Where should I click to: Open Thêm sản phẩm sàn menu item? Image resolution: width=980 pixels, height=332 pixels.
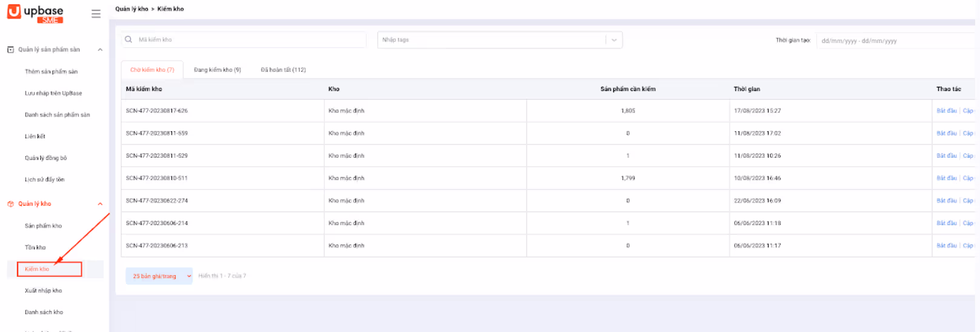(51, 72)
